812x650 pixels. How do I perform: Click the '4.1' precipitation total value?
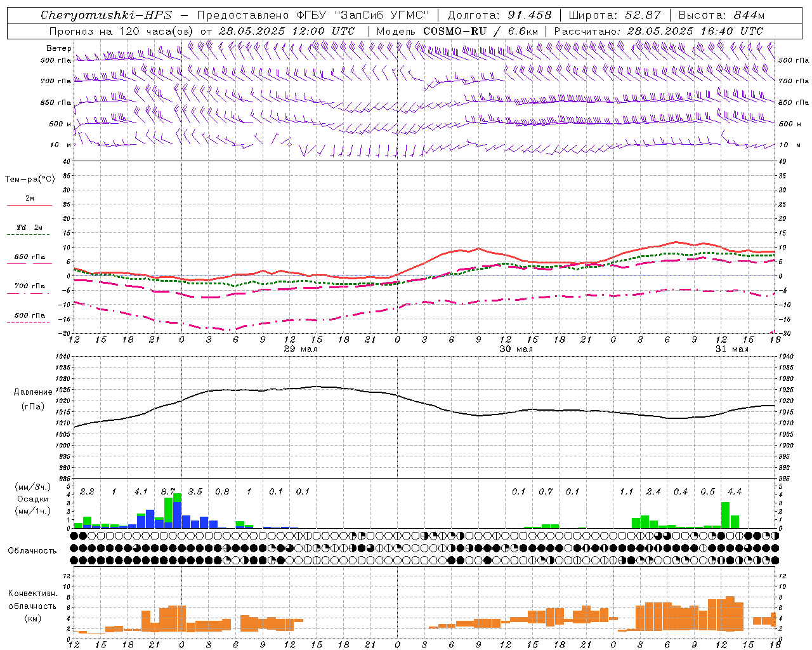coord(141,492)
